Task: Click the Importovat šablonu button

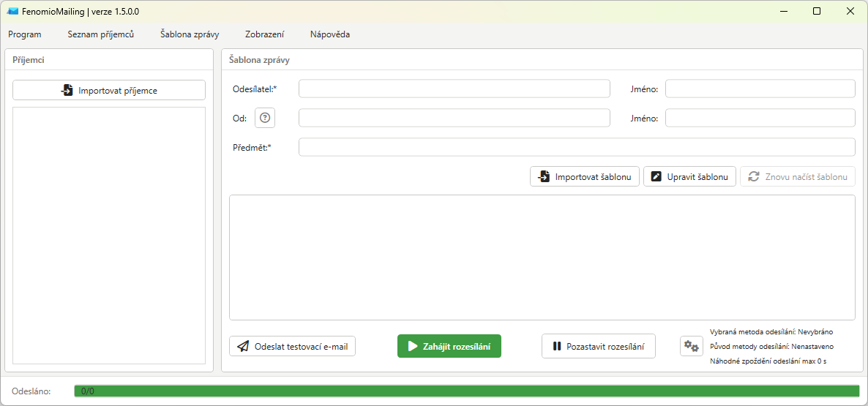Action: 585,176
